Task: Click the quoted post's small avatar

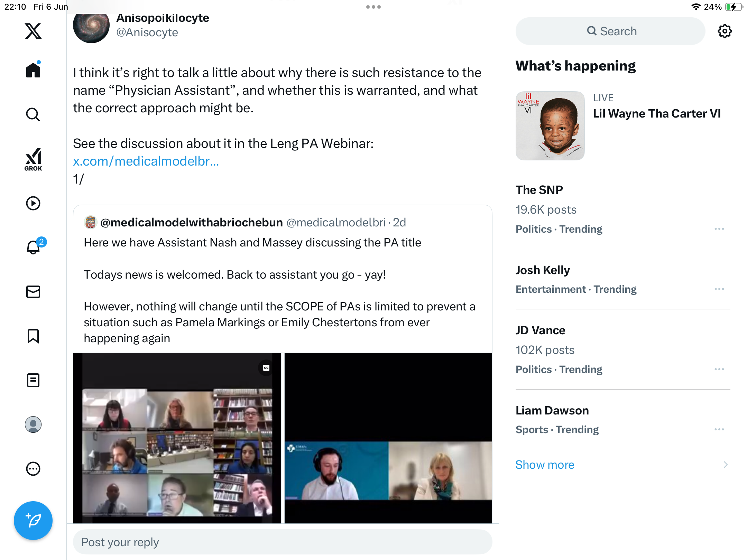Action: (x=91, y=222)
